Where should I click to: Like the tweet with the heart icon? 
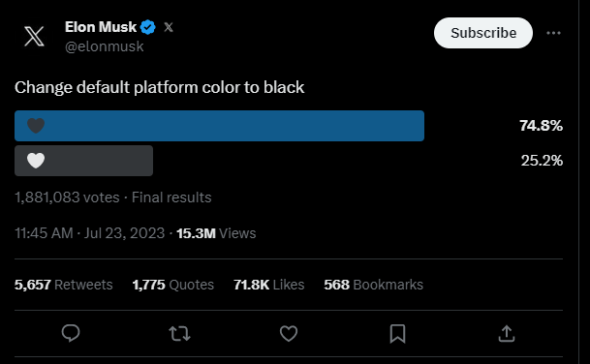tap(289, 334)
